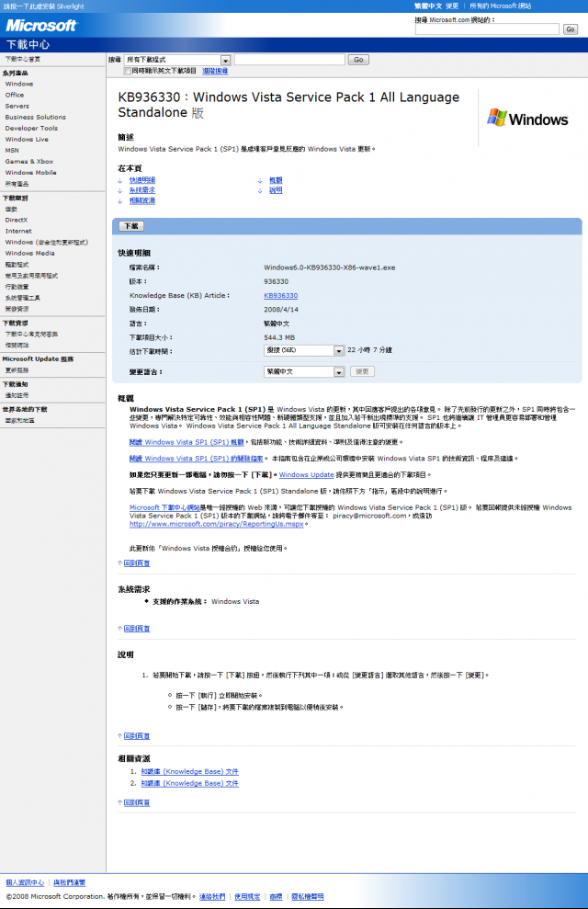Click the Windows flag logo
Screen dimensions: 588x909
(496, 117)
